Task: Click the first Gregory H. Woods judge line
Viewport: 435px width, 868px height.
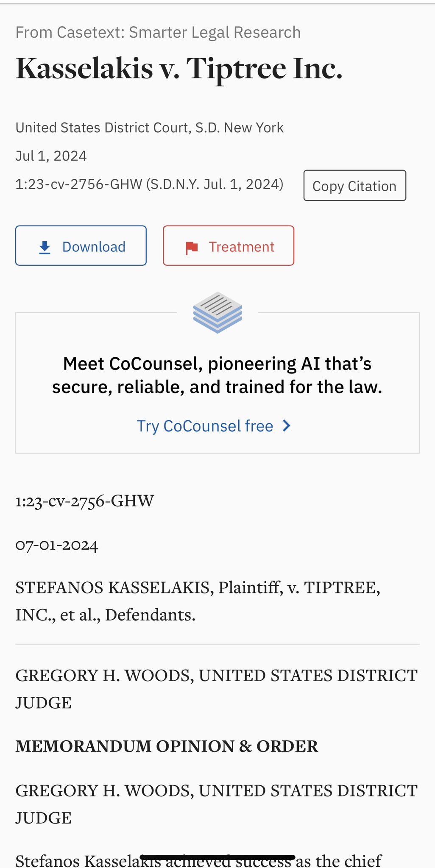Action: [217, 689]
